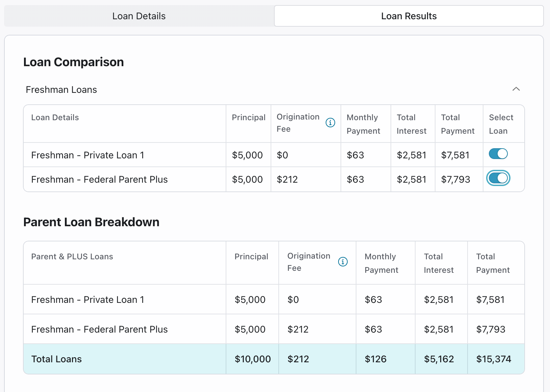This screenshot has height=392, width=550.
Task: Toggle off Freshman Private Loan 1 switch
Action: (x=498, y=154)
